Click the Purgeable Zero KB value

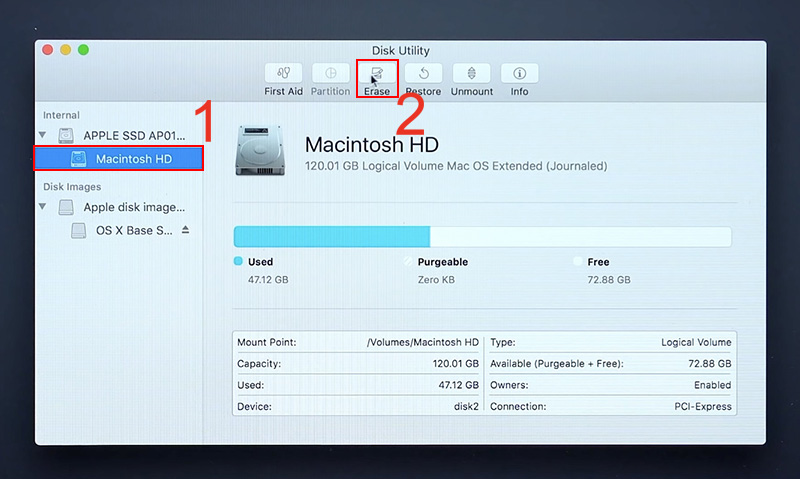[x=436, y=280]
